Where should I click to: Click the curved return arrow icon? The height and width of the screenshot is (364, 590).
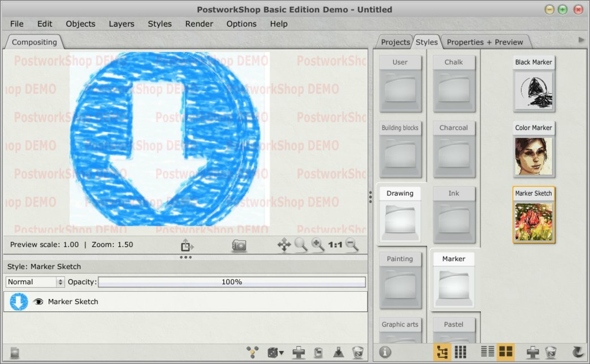[578, 352]
